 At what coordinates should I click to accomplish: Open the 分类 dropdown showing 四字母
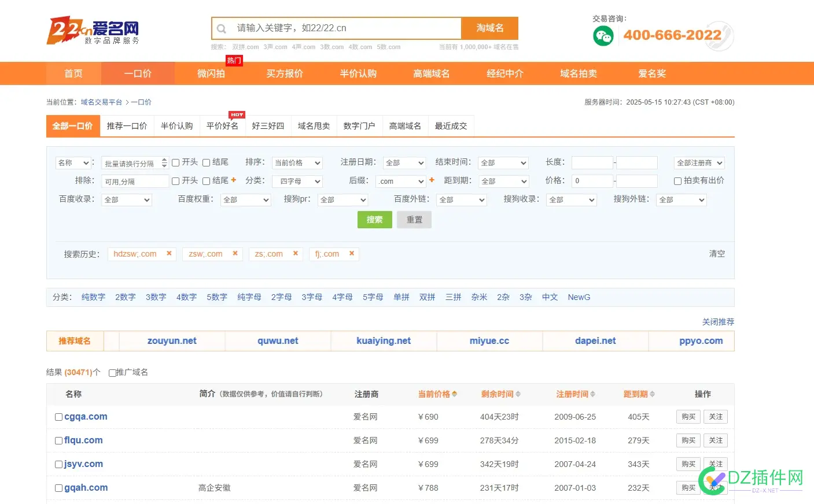pyautogui.click(x=297, y=181)
